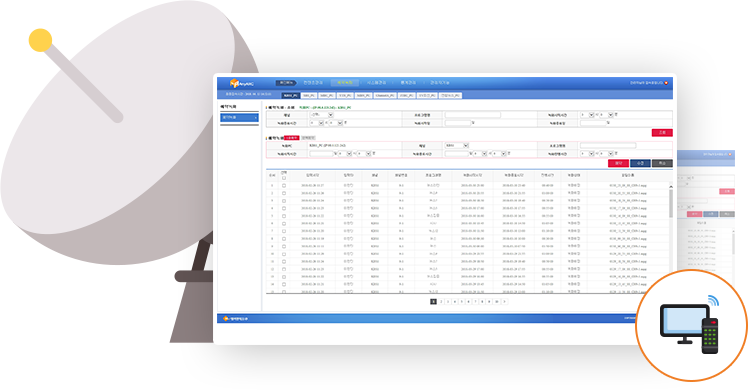
Task: Click the vertical scrollbar of the table
Action: click(x=671, y=203)
